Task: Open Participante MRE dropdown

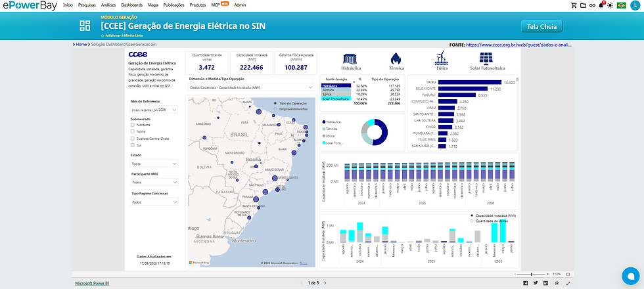Action: pyautogui.click(x=154, y=183)
